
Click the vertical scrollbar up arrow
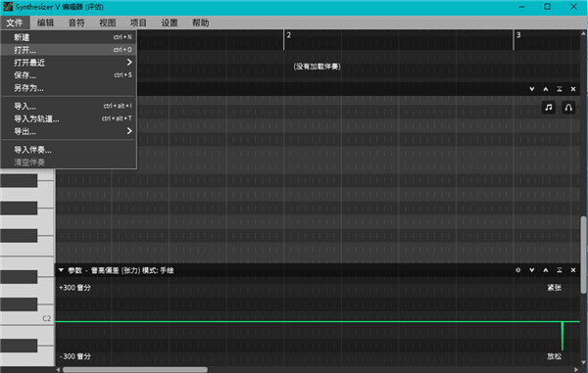[x=583, y=33]
